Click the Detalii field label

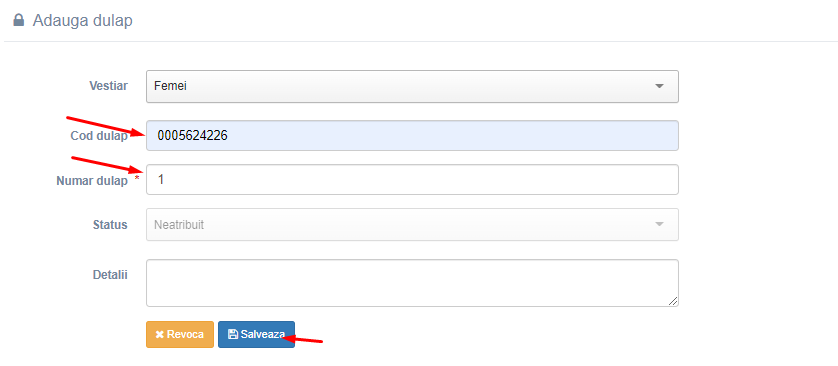[x=110, y=275]
